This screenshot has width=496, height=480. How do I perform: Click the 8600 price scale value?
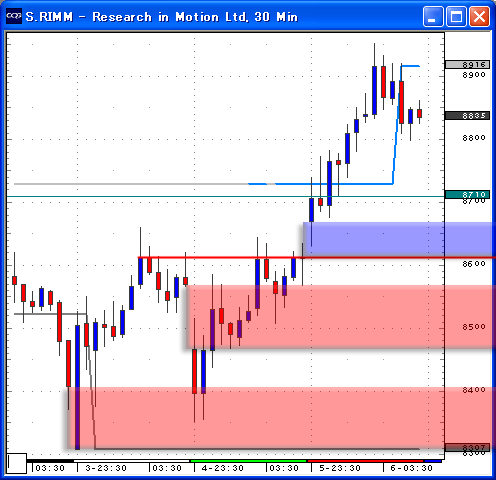pos(474,264)
